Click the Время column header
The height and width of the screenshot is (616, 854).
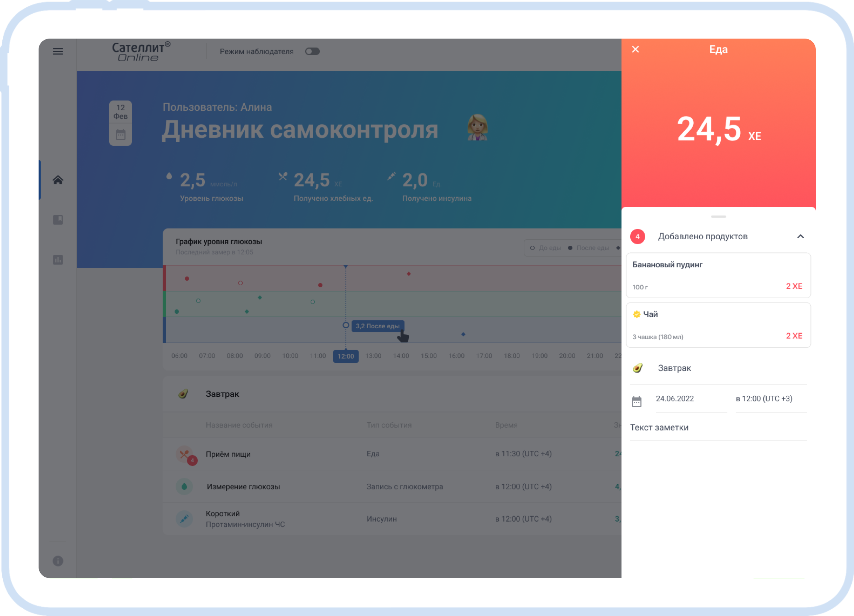pos(506,425)
